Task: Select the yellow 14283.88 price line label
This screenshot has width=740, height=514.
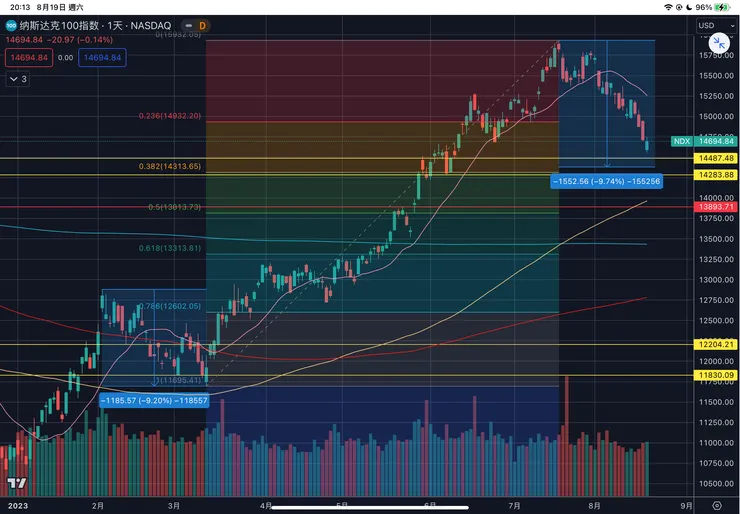Action: (715, 175)
